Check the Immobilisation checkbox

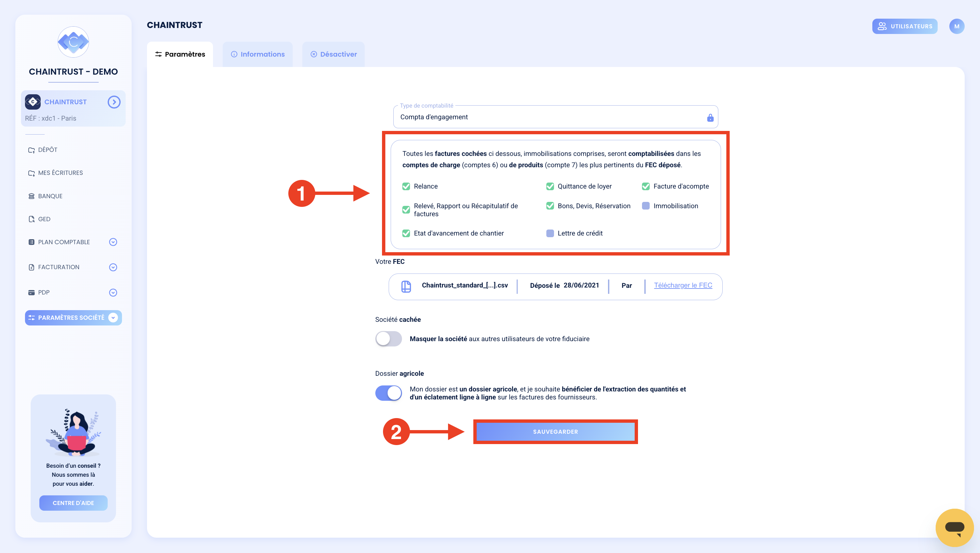646,206
